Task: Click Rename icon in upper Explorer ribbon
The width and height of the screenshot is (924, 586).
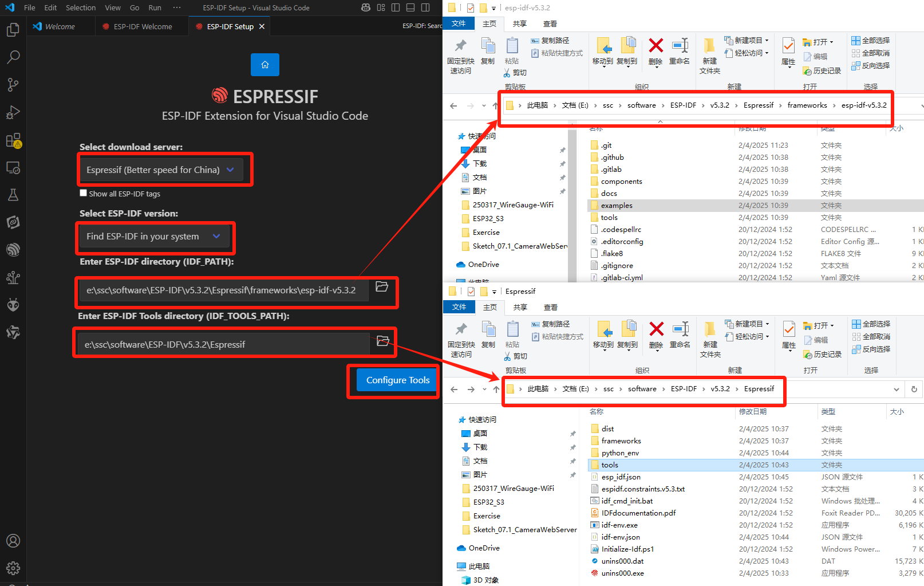Action: coord(680,52)
